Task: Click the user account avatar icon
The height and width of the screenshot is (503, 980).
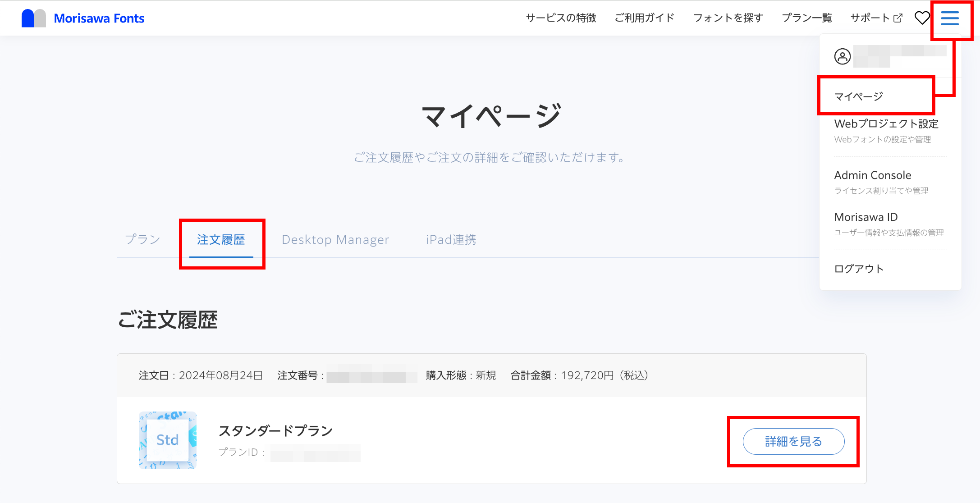Action: click(x=843, y=56)
